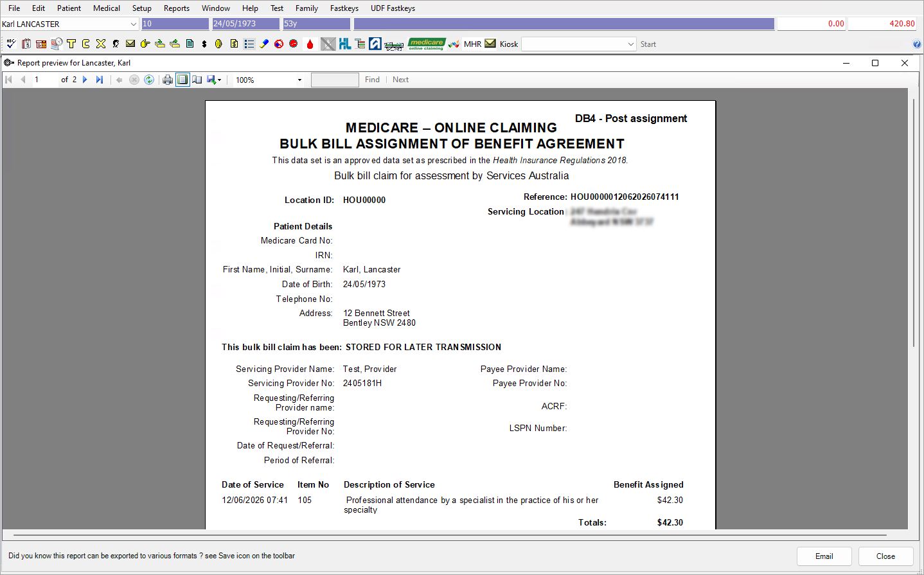Open the UDF Fastkeys menu
This screenshot has height=575, width=924.
click(x=393, y=8)
